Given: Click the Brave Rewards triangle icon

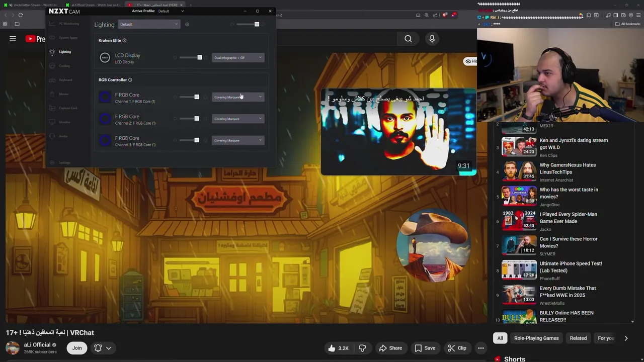Looking at the screenshot, I should 453,15.
